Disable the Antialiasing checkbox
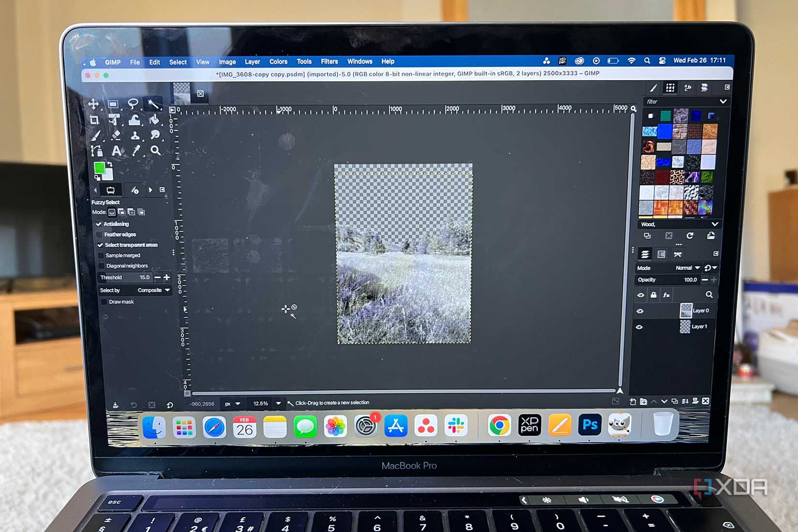Image resolution: width=798 pixels, height=532 pixels. (99, 223)
